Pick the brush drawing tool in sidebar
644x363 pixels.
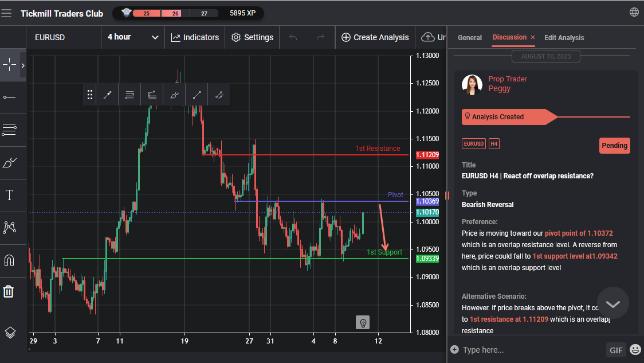pos(9,163)
